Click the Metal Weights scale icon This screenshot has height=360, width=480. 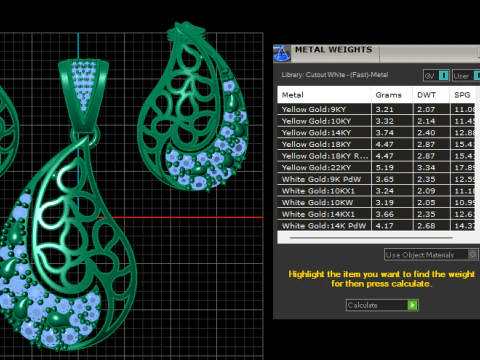(282, 54)
